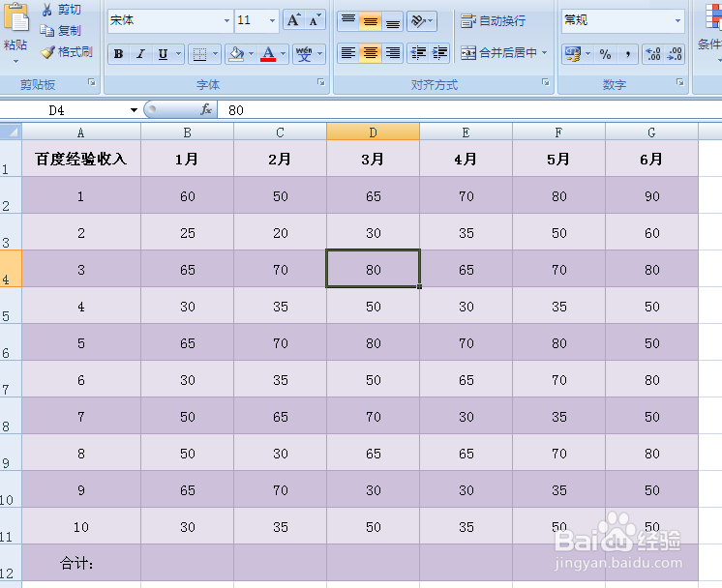Decrease font size with small A button
This screenshot has height=588, width=722.
315,20
